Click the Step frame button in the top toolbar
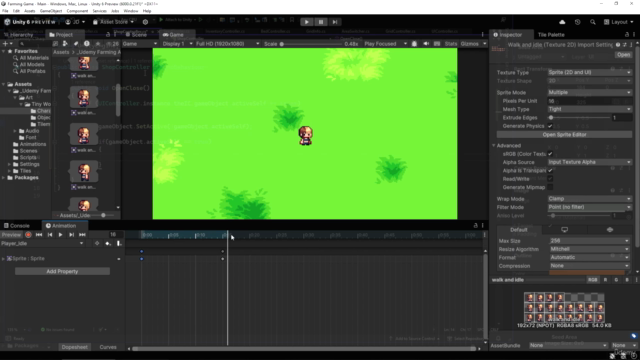This screenshot has width=640, height=360. 335,22
